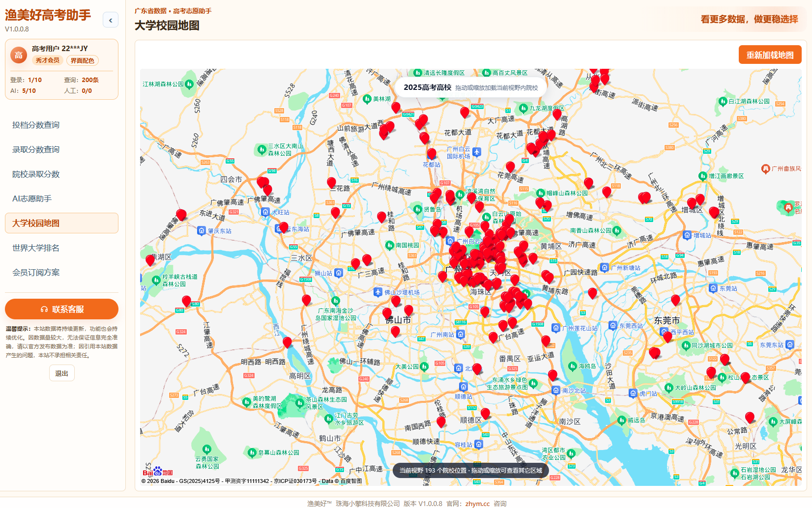Open the zhym.cc official website link
This screenshot has width=812, height=508.
[x=477, y=504]
